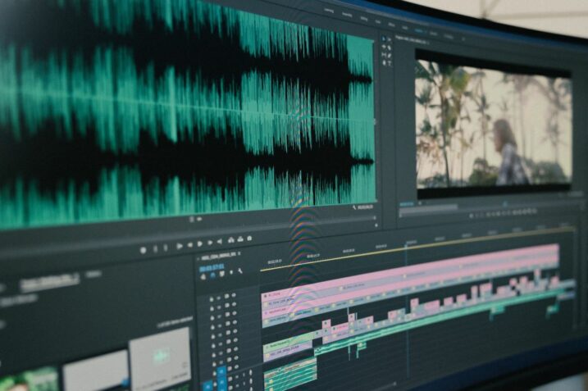Open the Program monitor panel title menu
Image resolution: width=588 pixels, height=391 pixels.
pyautogui.click(x=428, y=43)
